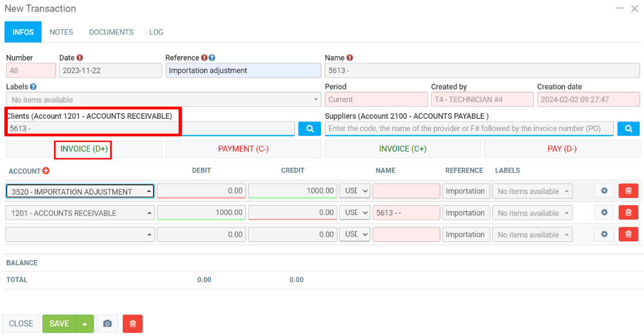Click the suppliers search magnifier icon
644x336 pixels.
tap(628, 129)
